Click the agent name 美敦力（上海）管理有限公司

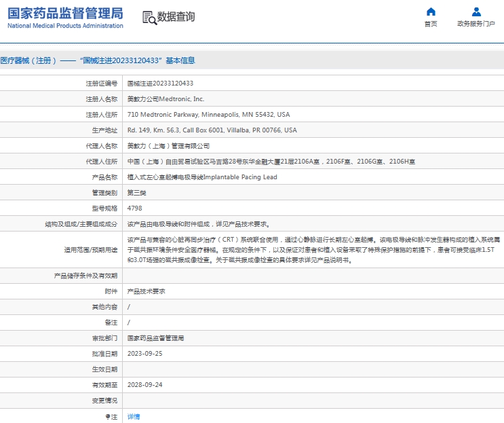point(168,146)
